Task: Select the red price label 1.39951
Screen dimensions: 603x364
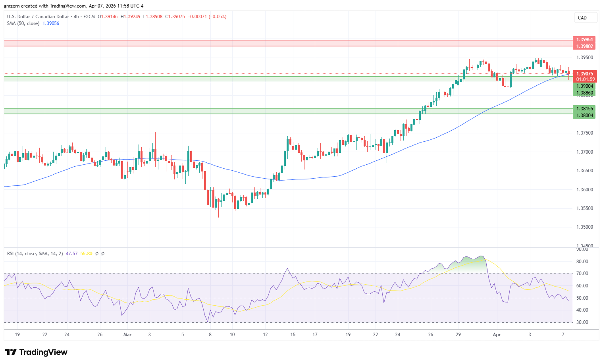Action: coord(584,40)
